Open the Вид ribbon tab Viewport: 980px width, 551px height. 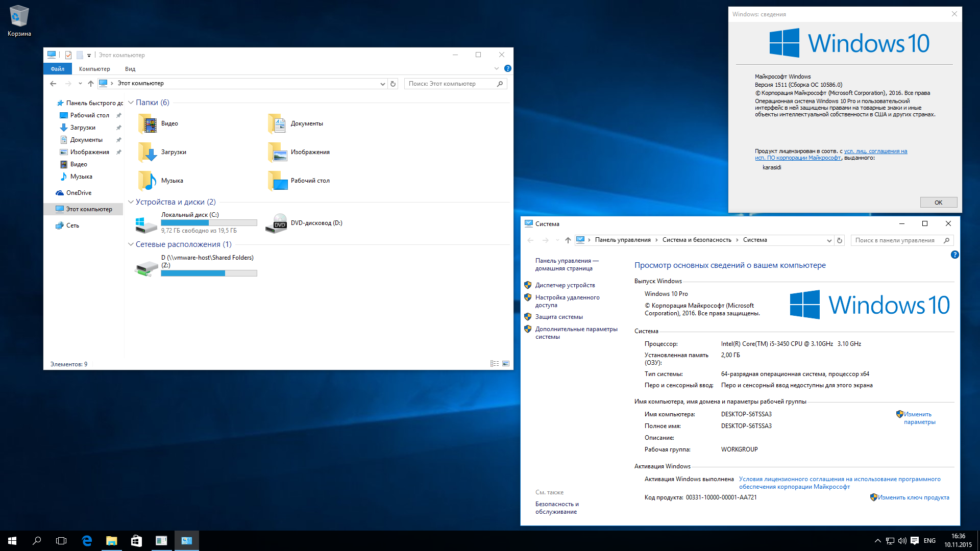pyautogui.click(x=130, y=69)
